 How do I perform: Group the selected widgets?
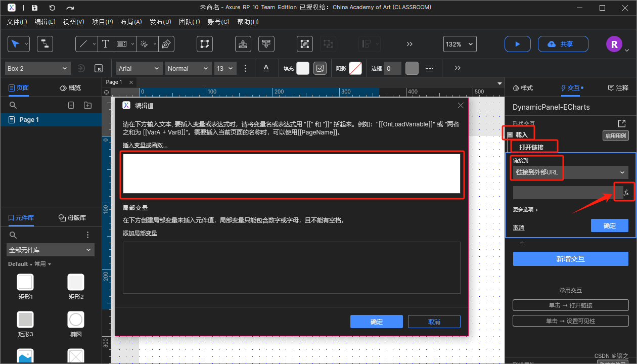304,44
